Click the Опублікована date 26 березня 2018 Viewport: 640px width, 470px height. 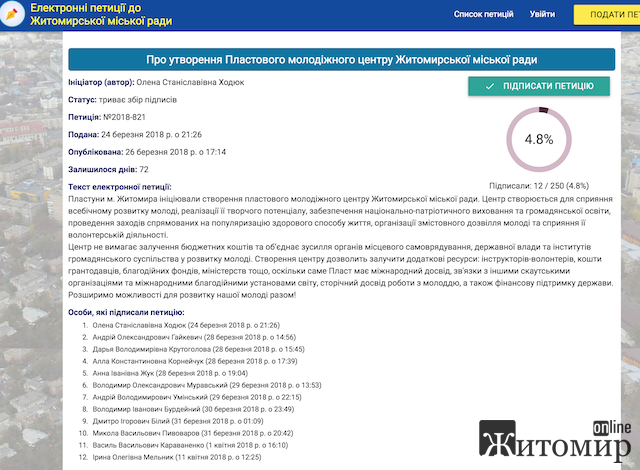pyautogui.click(x=176, y=152)
